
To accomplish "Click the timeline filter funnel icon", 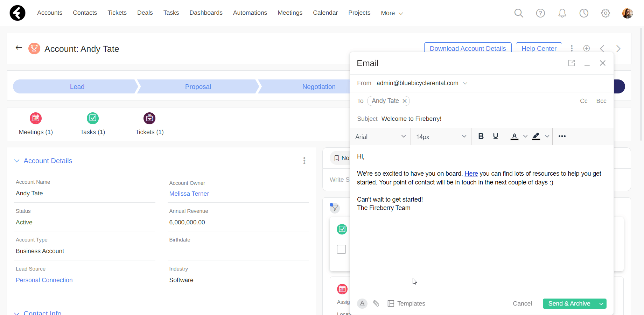I will point(335,208).
